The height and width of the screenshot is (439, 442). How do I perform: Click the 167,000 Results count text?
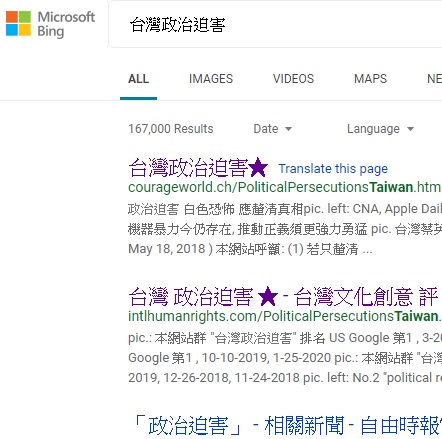(x=171, y=129)
